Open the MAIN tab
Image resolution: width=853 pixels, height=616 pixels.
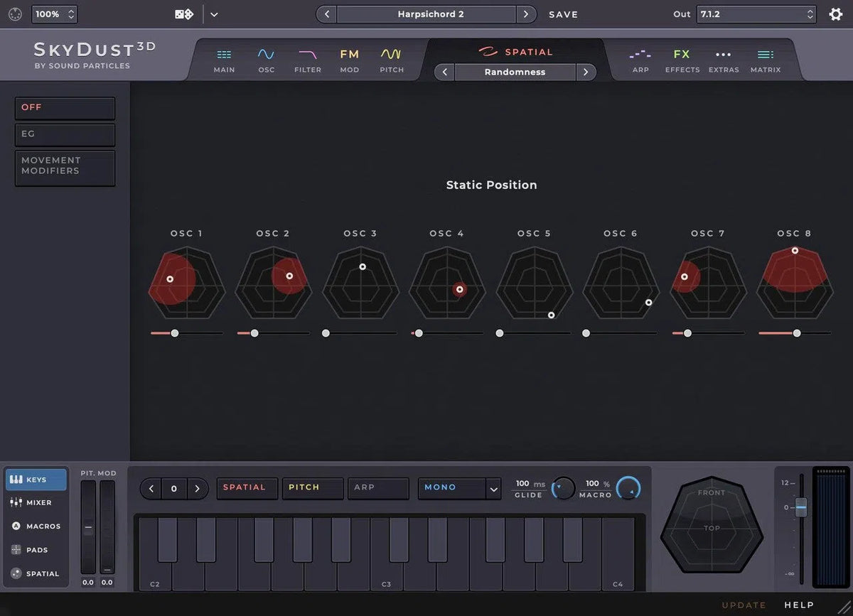pos(224,60)
